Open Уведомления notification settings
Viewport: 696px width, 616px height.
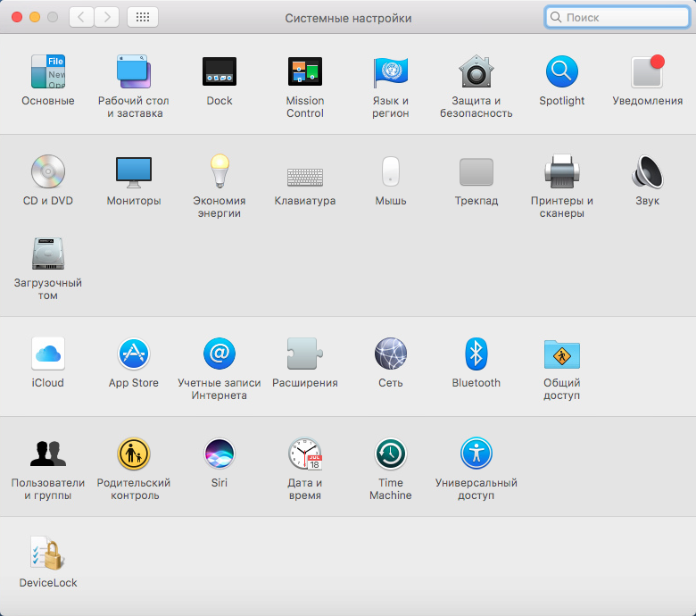(x=648, y=72)
